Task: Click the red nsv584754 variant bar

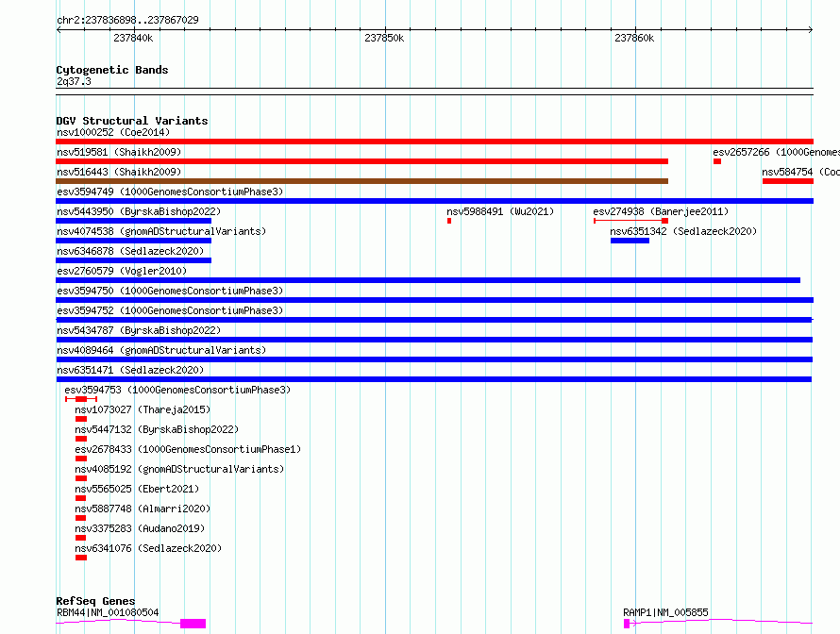Action: 787,181
